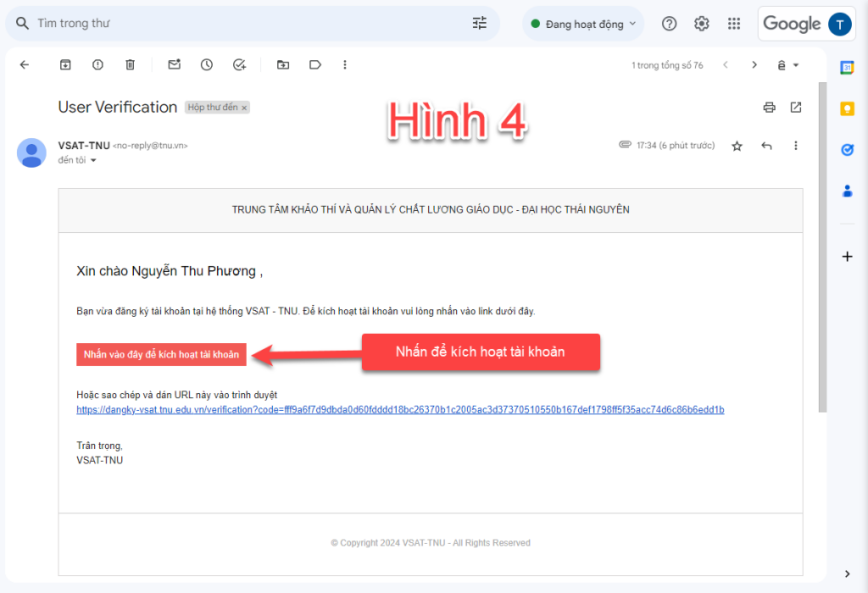Snooze this email with the clock icon
868x593 pixels.
tap(207, 64)
